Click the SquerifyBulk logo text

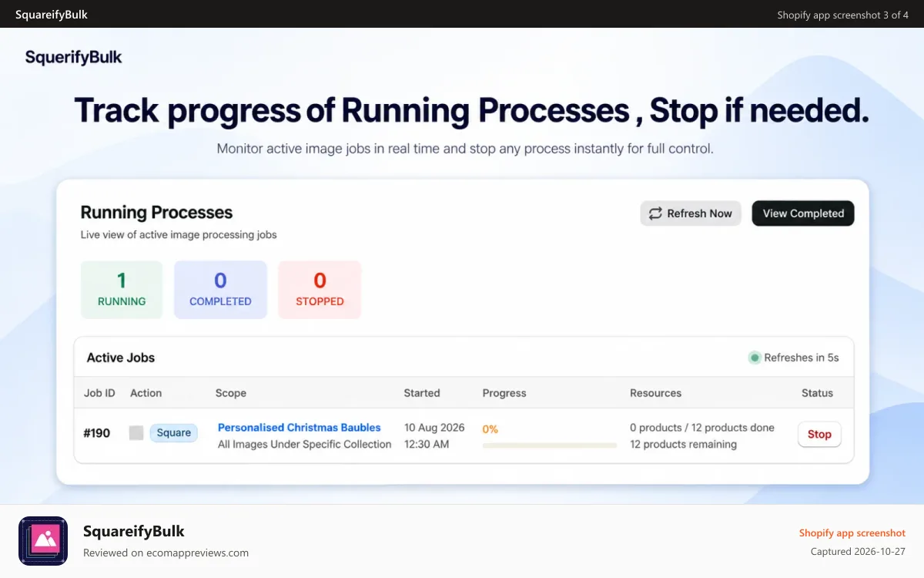point(73,57)
